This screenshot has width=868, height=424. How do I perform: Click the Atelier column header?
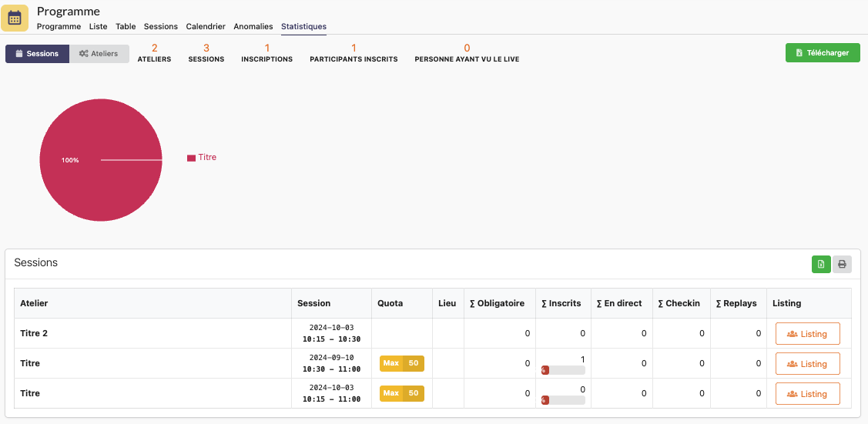pyautogui.click(x=34, y=303)
